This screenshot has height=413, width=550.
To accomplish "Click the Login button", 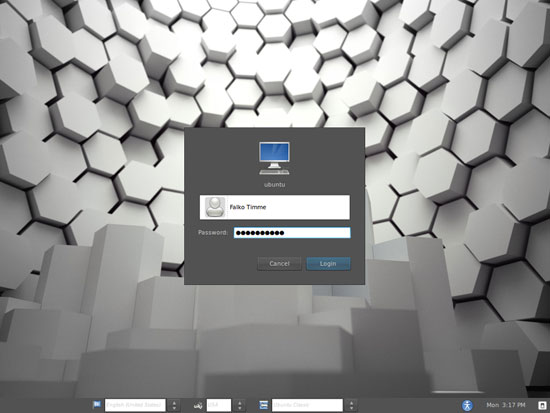I will (x=328, y=264).
